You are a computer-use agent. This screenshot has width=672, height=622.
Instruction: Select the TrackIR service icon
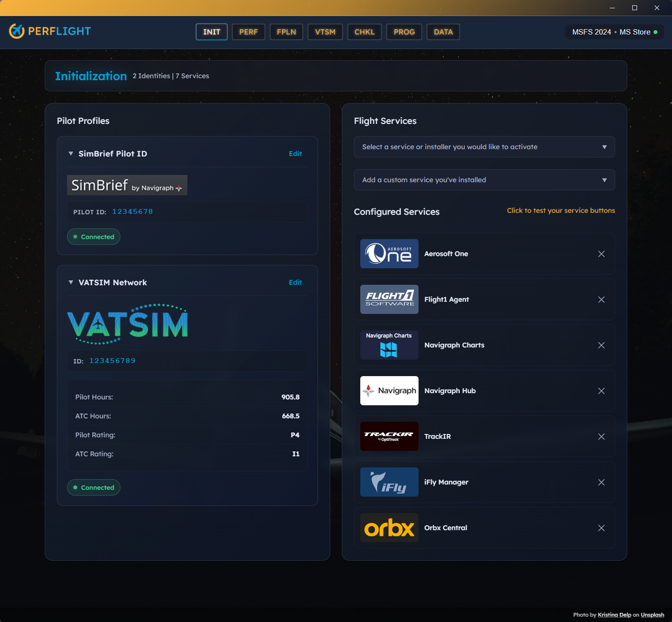point(389,436)
